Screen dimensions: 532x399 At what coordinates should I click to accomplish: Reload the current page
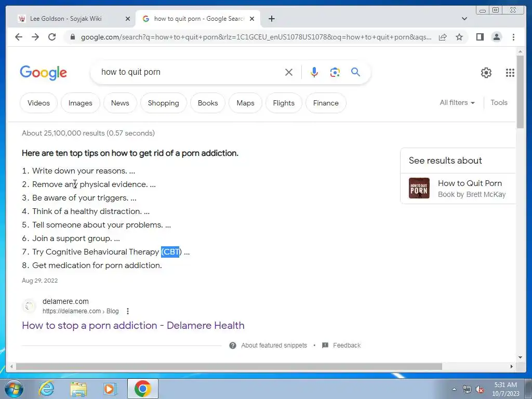point(52,37)
